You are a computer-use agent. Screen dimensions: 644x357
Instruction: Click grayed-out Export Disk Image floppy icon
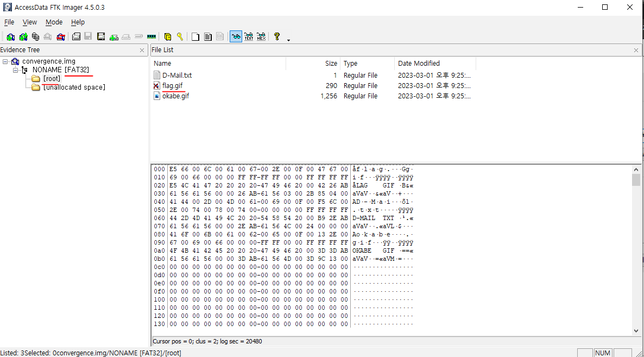pos(89,36)
